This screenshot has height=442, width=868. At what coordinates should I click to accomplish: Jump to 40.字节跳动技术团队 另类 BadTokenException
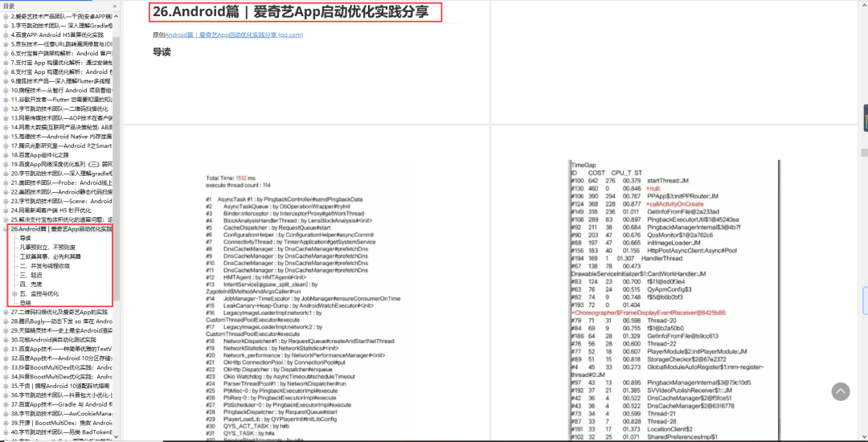pyautogui.click(x=61, y=432)
